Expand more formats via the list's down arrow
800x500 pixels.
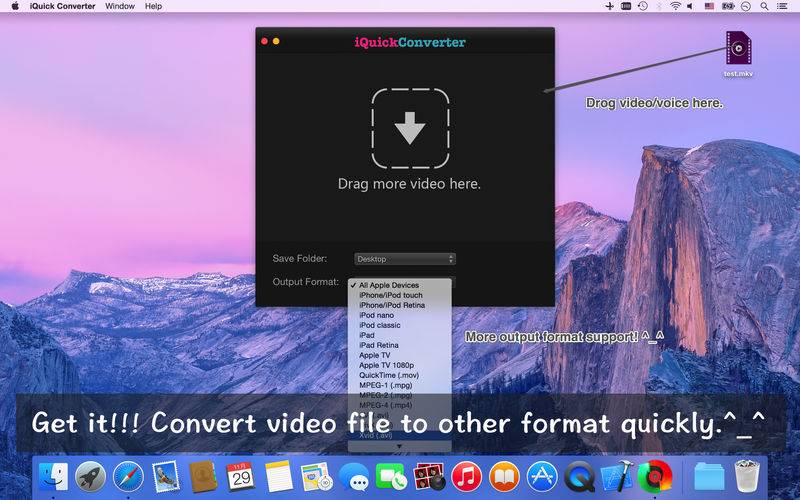coord(399,446)
